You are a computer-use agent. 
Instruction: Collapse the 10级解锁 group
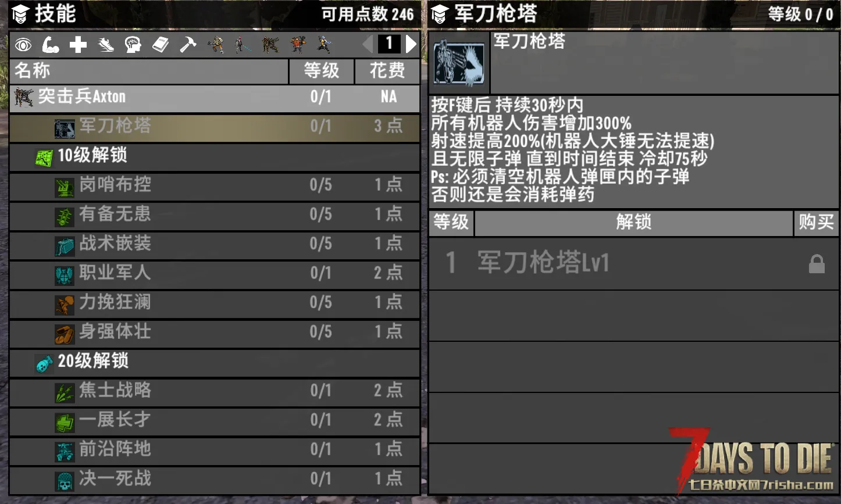(x=215, y=156)
